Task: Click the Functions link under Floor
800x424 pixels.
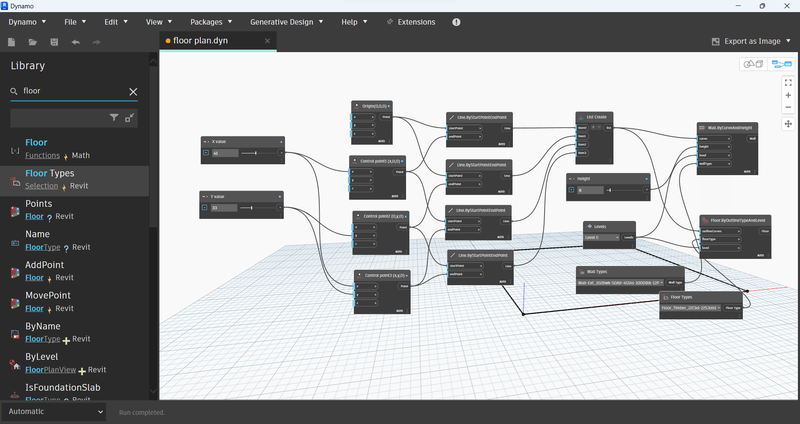Action: pos(42,155)
